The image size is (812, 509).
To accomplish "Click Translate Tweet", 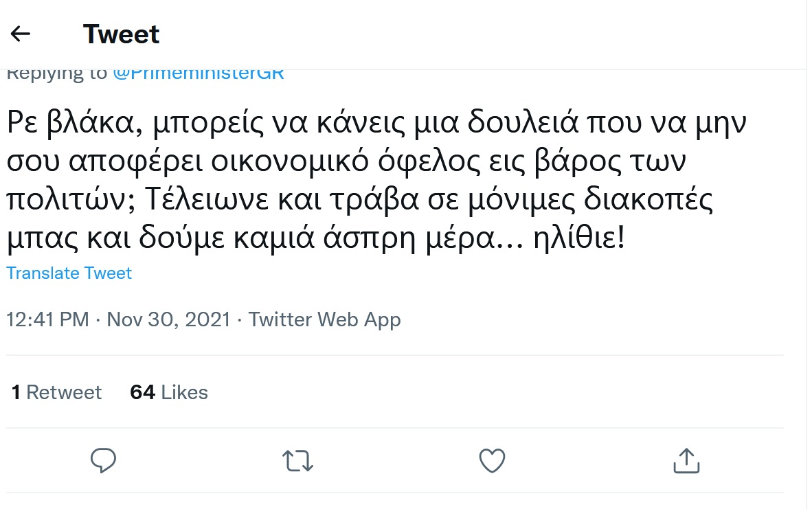I will click(x=69, y=273).
